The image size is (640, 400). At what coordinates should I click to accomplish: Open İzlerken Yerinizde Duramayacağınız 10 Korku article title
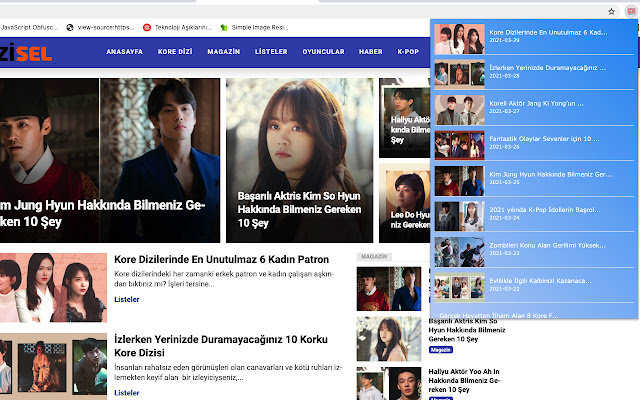(221, 346)
